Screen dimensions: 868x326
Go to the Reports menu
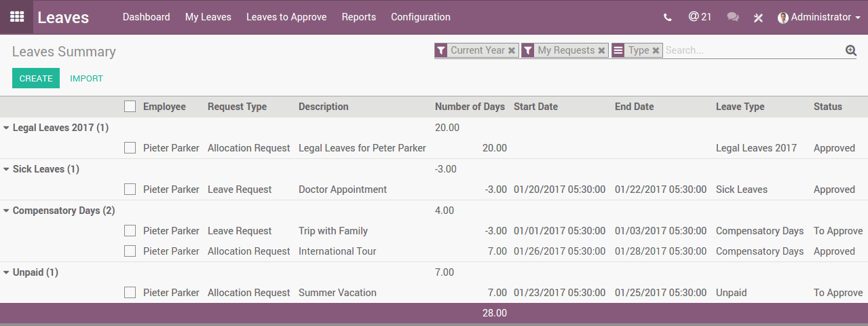click(358, 17)
